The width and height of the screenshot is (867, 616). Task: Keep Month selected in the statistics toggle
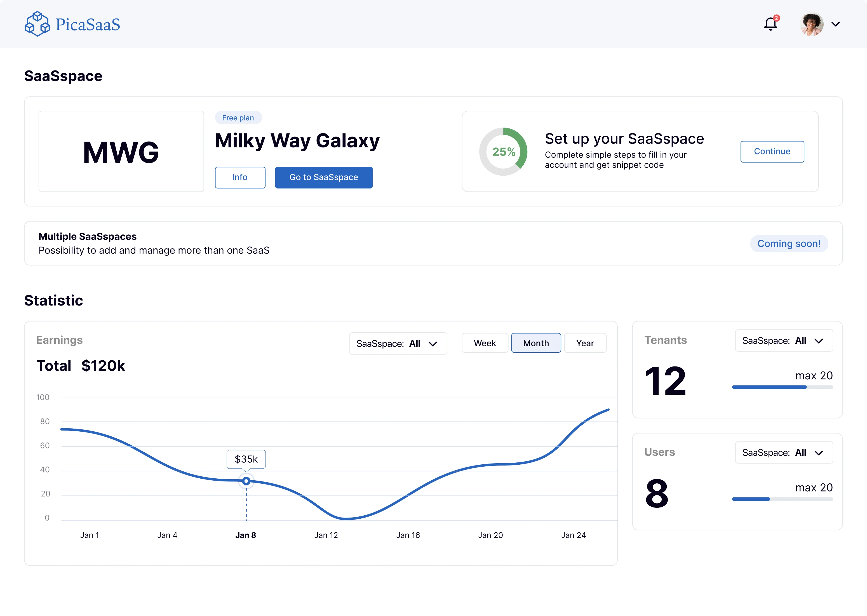[536, 343]
